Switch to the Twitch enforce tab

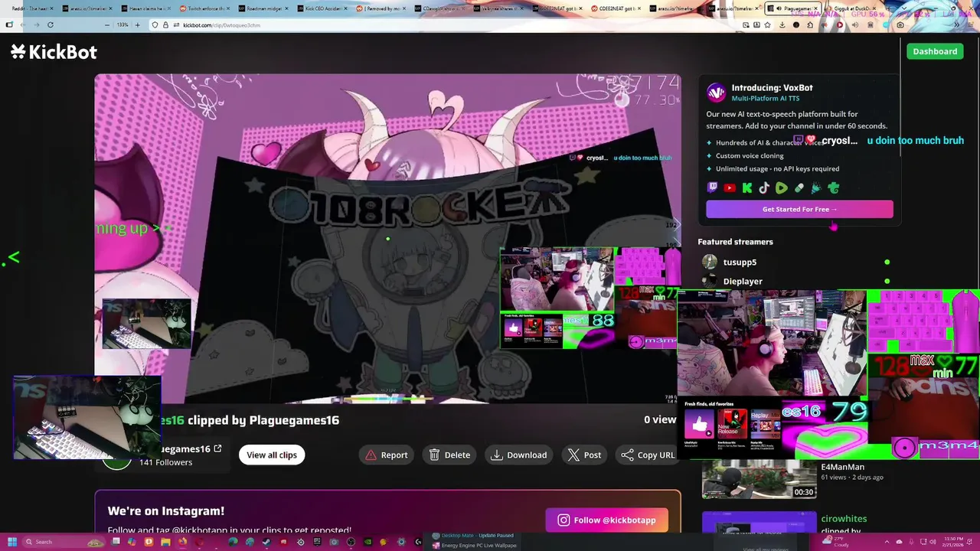(x=203, y=8)
